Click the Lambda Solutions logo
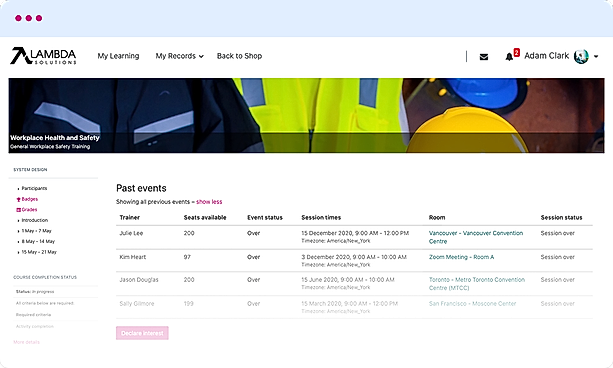This screenshot has height=368, width=613. 43,56
